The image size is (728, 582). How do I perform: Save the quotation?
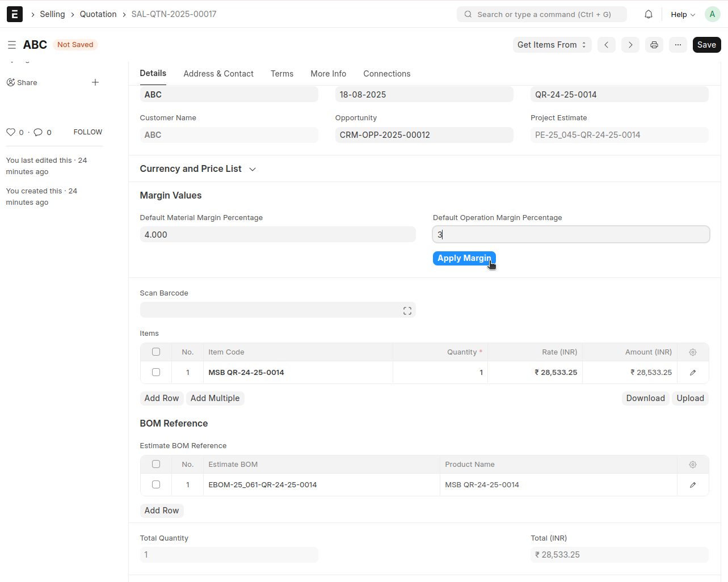click(x=706, y=45)
